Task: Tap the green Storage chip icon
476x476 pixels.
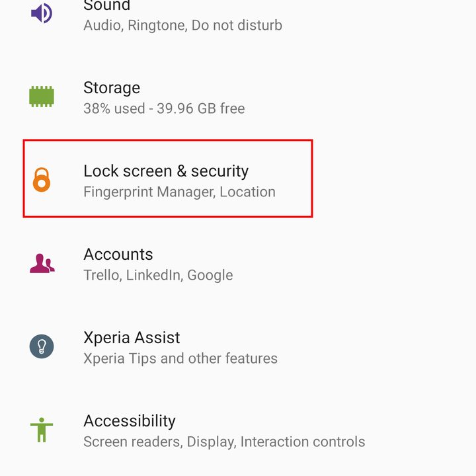Action: pyautogui.click(x=42, y=97)
